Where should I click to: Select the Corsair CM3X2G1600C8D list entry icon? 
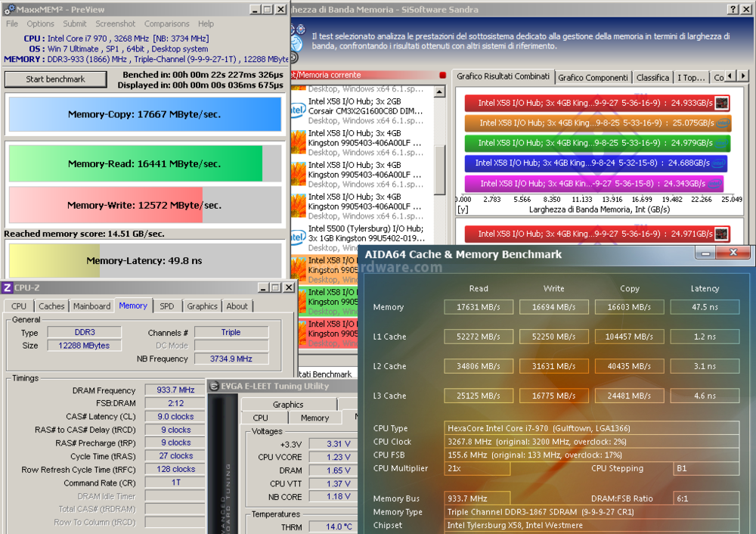pyautogui.click(x=297, y=110)
